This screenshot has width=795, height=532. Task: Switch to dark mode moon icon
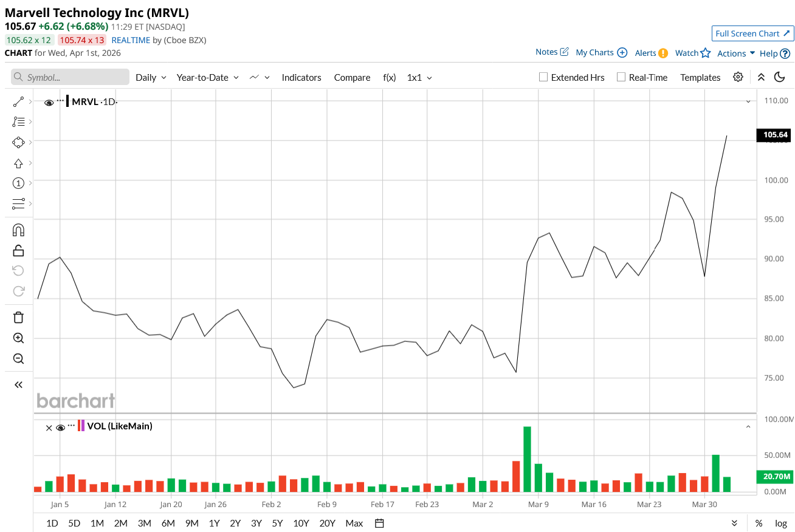click(780, 77)
